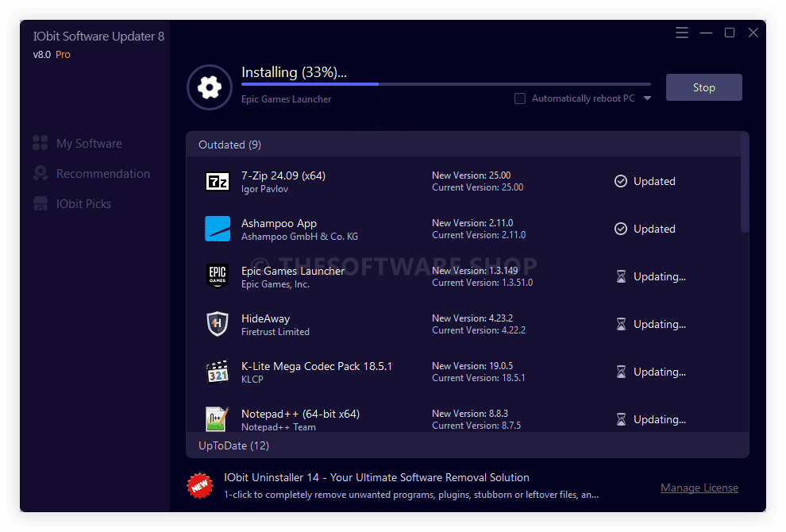Click the K-Lite Codec Pack icon
The height and width of the screenshot is (532, 786).
pos(218,372)
